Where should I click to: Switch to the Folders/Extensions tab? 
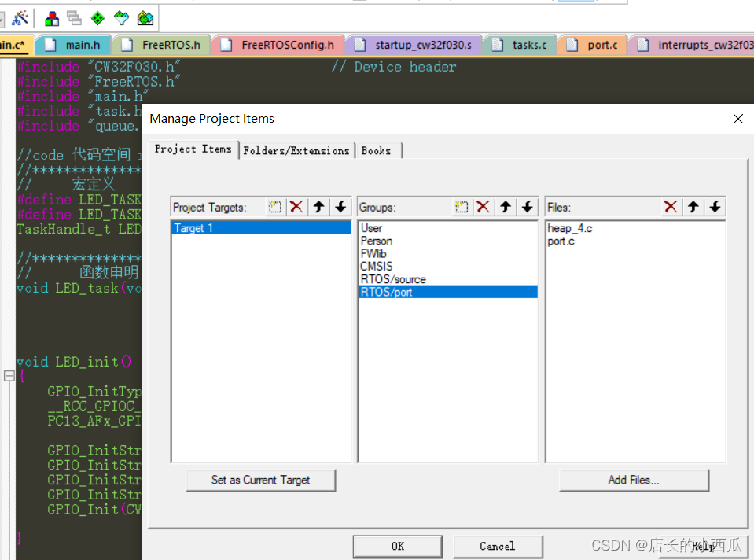pos(296,150)
